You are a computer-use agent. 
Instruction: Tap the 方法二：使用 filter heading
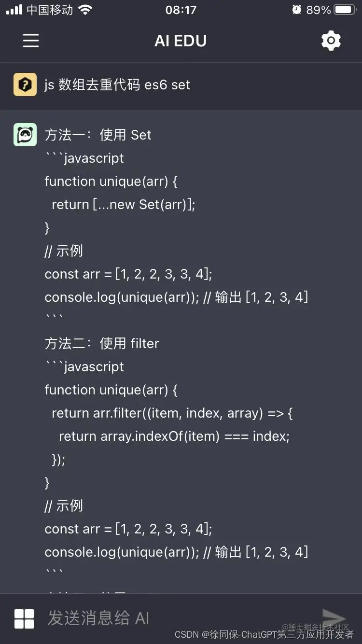pos(102,343)
